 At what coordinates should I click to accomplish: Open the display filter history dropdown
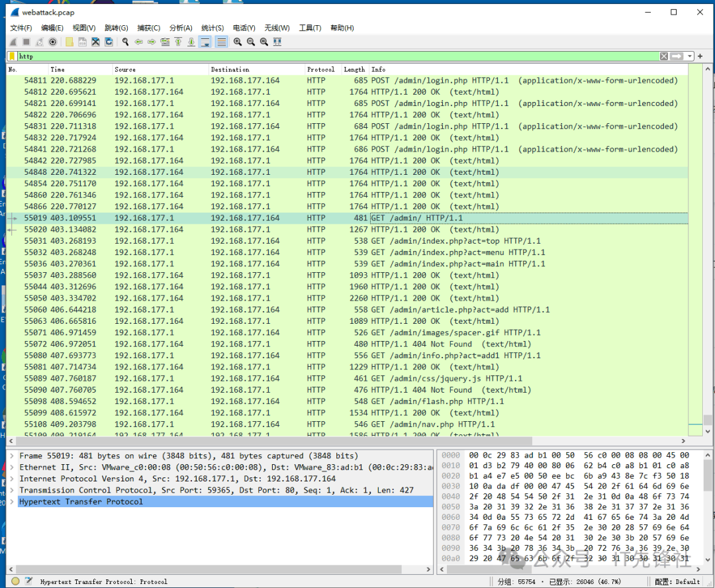690,56
